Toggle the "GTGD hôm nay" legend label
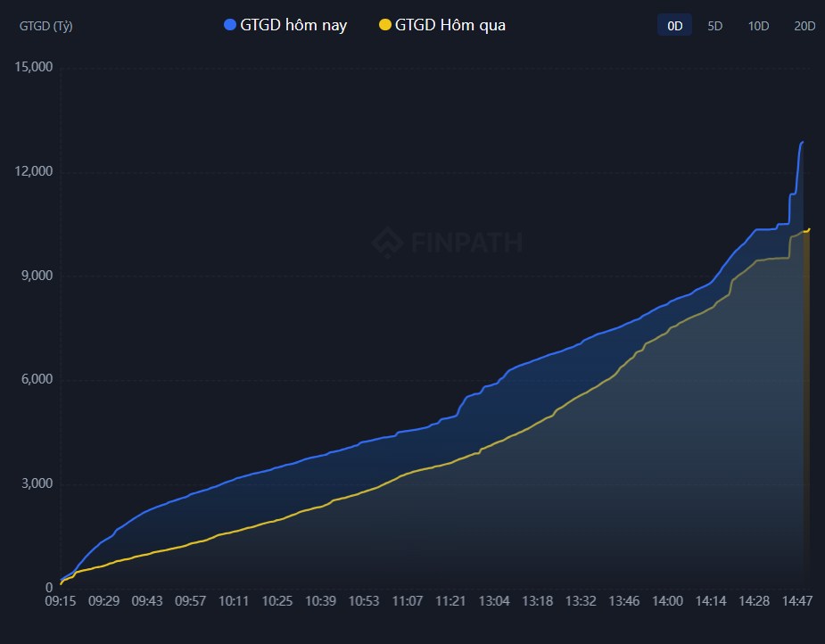The image size is (825, 644). [293, 25]
